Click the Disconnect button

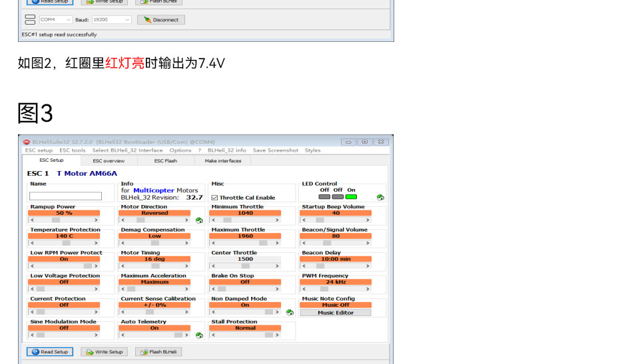(x=161, y=19)
